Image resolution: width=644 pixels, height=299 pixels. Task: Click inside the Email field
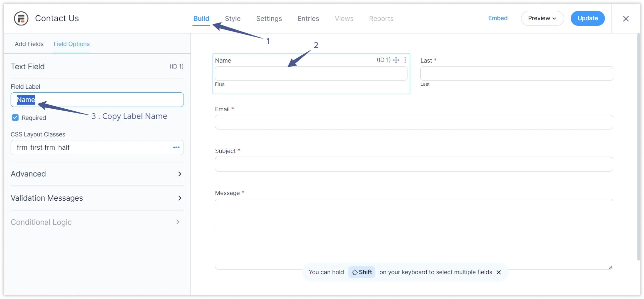point(413,122)
